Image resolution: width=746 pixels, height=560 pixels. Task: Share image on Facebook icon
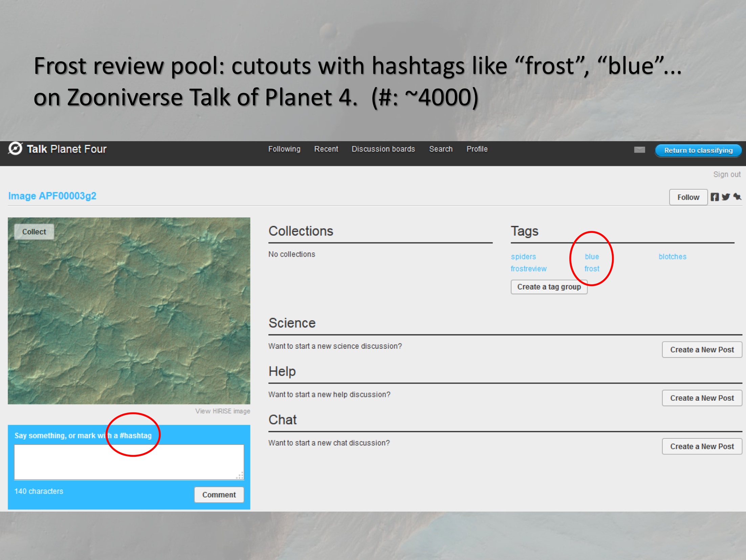[x=714, y=197]
